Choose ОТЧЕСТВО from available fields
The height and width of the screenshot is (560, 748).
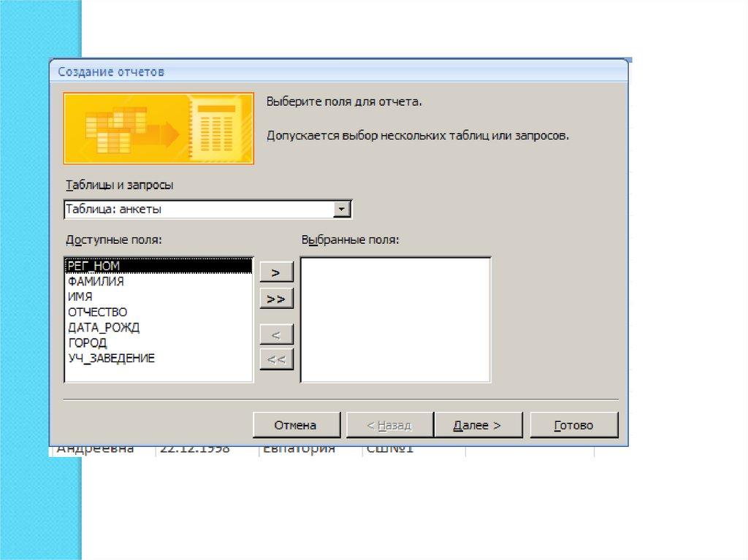[97, 312]
